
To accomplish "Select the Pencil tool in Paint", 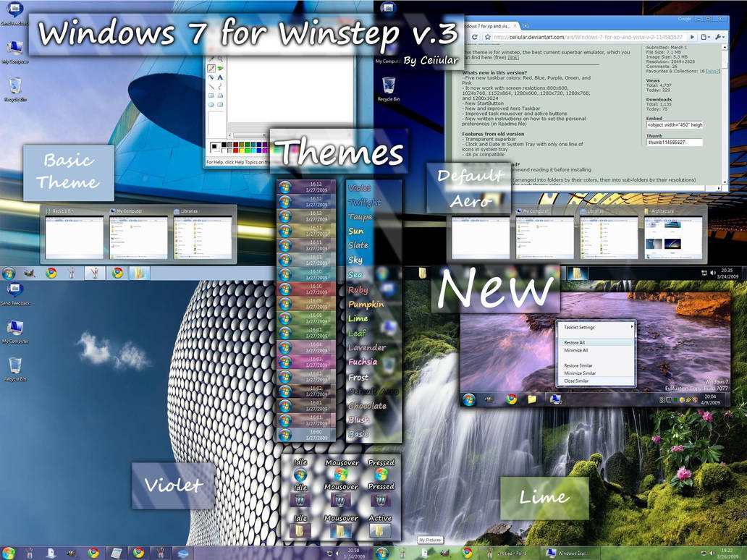I will coord(211,69).
